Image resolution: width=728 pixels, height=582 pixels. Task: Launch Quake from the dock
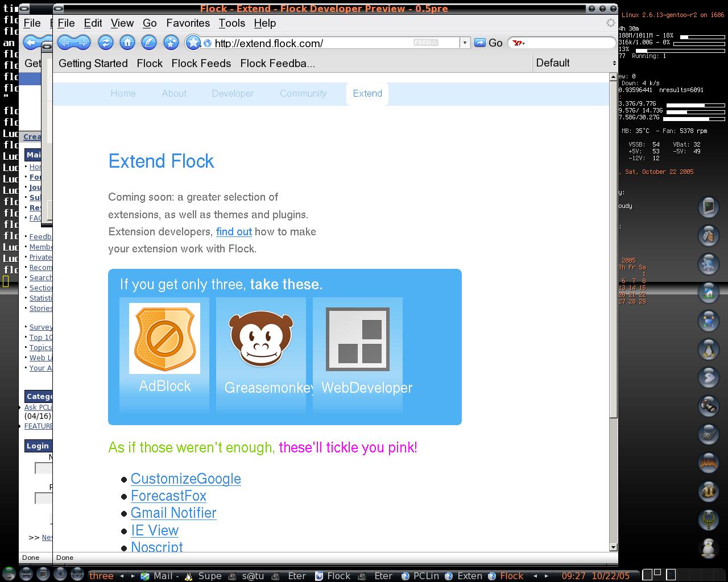[708, 519]
